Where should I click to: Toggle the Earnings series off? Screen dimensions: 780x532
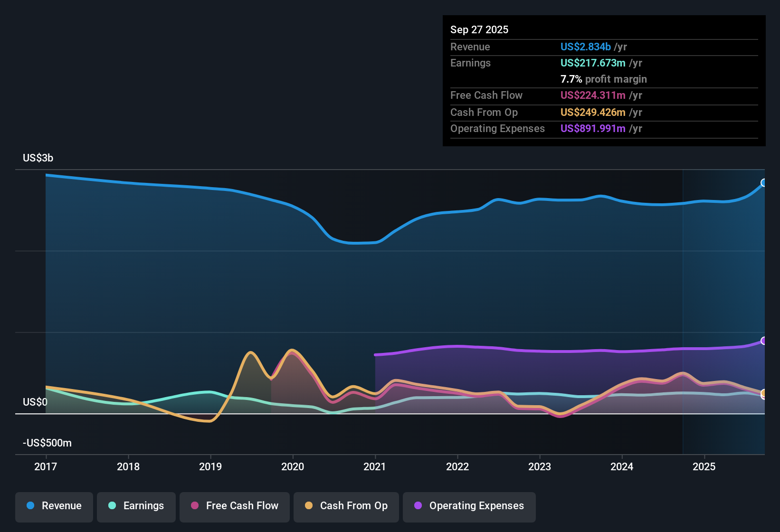tap(136, 506)
